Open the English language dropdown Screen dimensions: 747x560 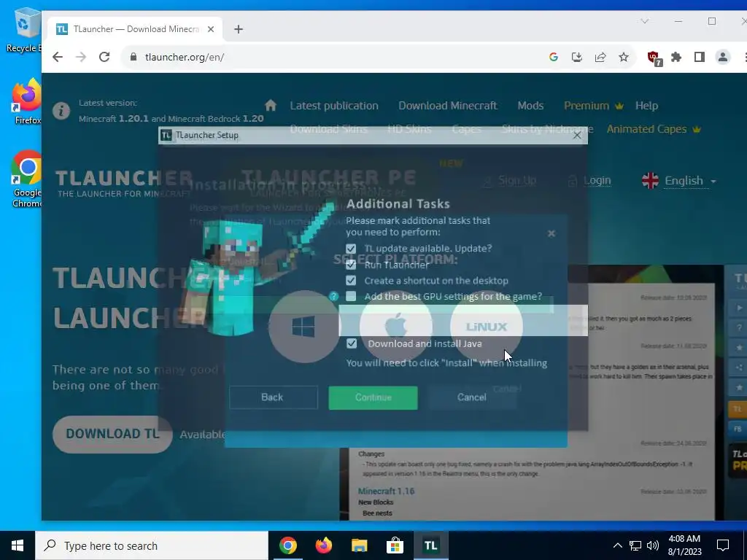(679, 181)
